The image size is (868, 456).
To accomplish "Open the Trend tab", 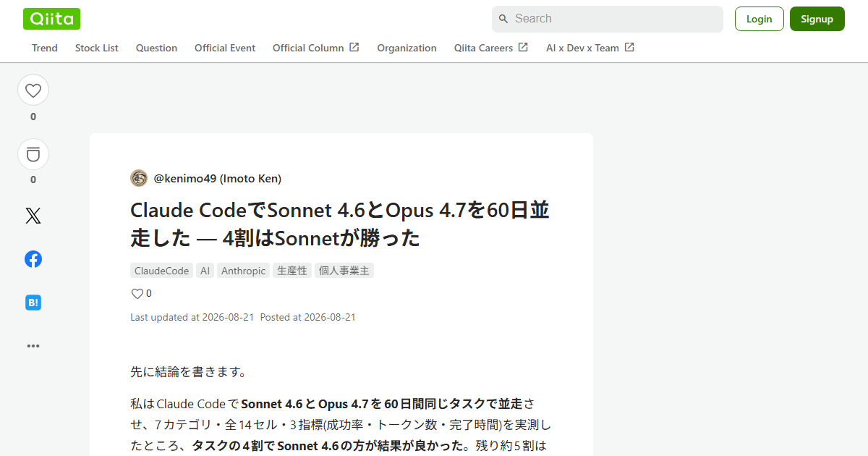I will [45, 48].
